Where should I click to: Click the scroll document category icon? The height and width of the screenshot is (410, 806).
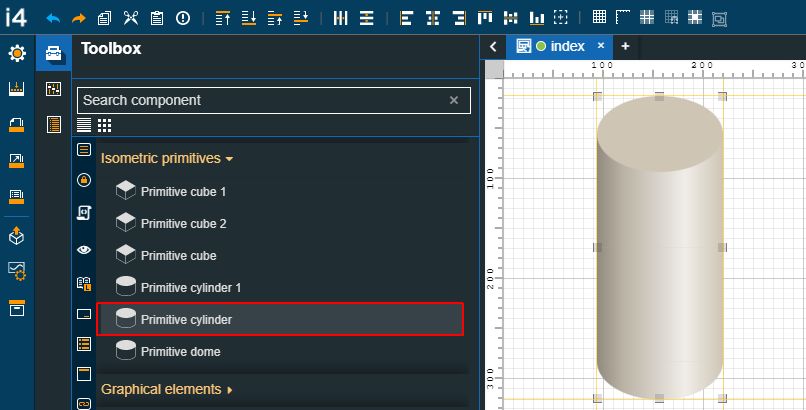coord(84,213)
